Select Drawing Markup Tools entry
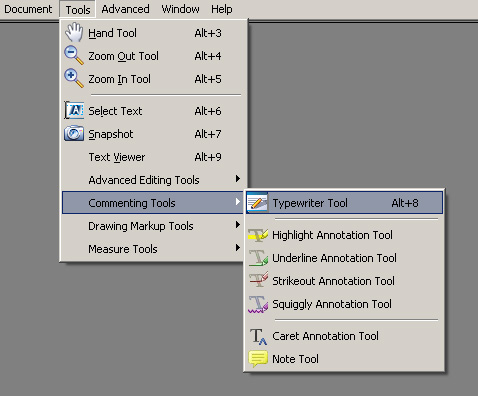Viewport: 478px width, 396px height. tap(153, 226)
